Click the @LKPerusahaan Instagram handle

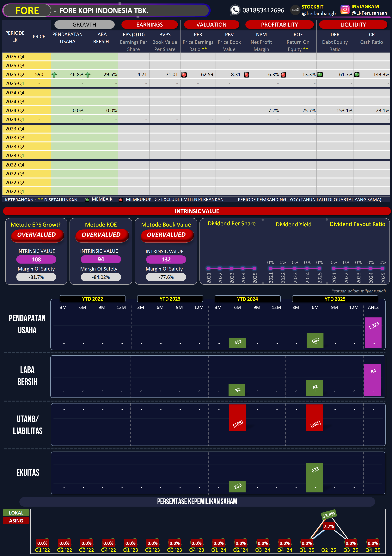[x=369, y=13]
